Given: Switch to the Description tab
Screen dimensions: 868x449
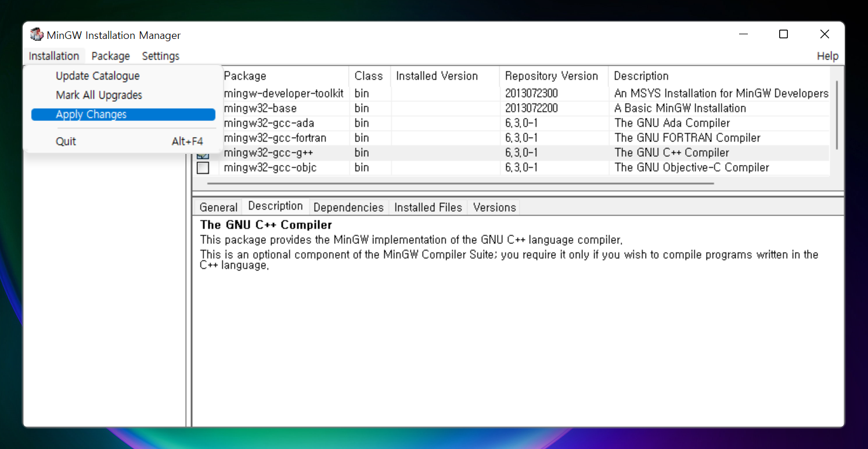Looking at the screenshot, I should tap(275, 206).
